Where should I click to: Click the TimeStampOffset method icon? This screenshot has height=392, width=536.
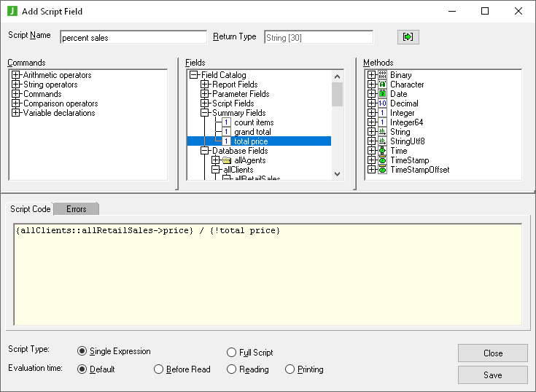(382, 170)
